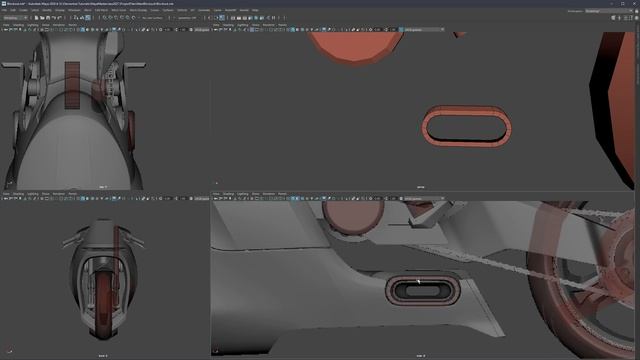Select by hierarchy mode icon

click(76, 18)
